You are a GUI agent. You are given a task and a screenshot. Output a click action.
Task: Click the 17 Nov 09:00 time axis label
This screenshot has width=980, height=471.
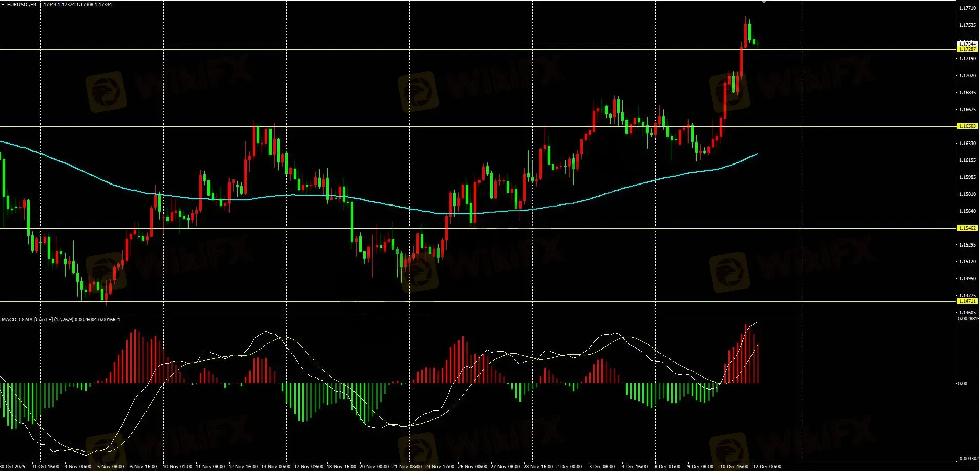[308, 467]
